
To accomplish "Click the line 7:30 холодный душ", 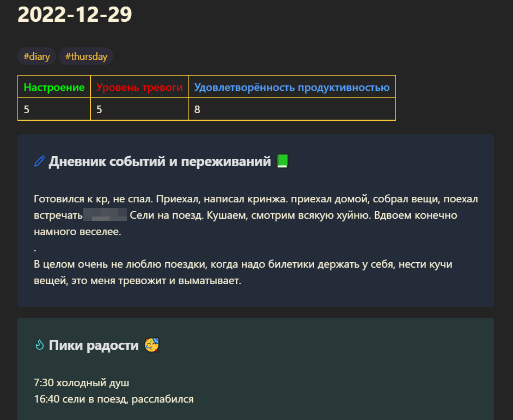I will [82, 382].
